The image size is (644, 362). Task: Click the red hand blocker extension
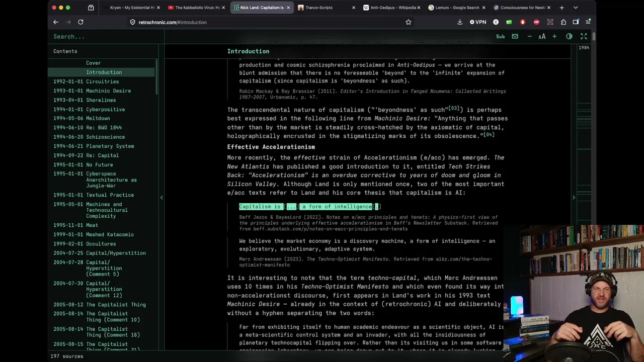point(523,22)
